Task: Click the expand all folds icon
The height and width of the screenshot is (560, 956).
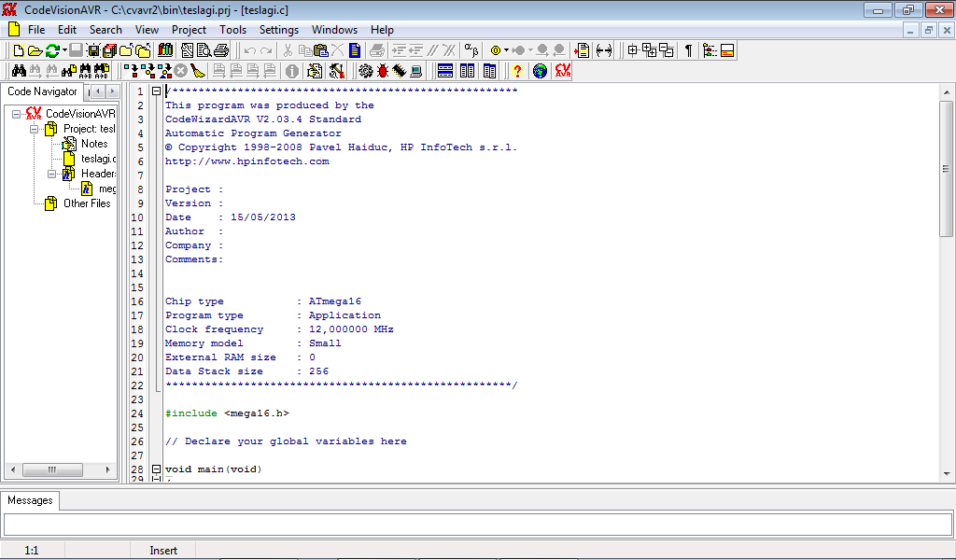Action: click(x=650, y=50)
